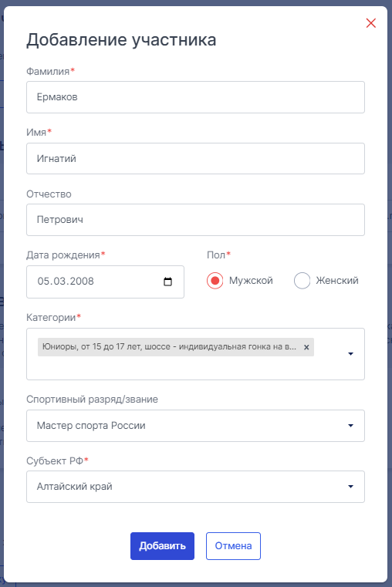Select the Мужской radio button
The height and width of the screenshot is (587, 392).
click(215, 281)
